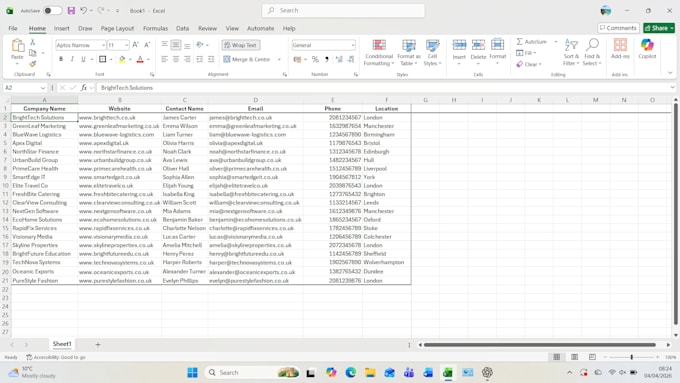Click the Insert Function fx icon

point(84,88)
